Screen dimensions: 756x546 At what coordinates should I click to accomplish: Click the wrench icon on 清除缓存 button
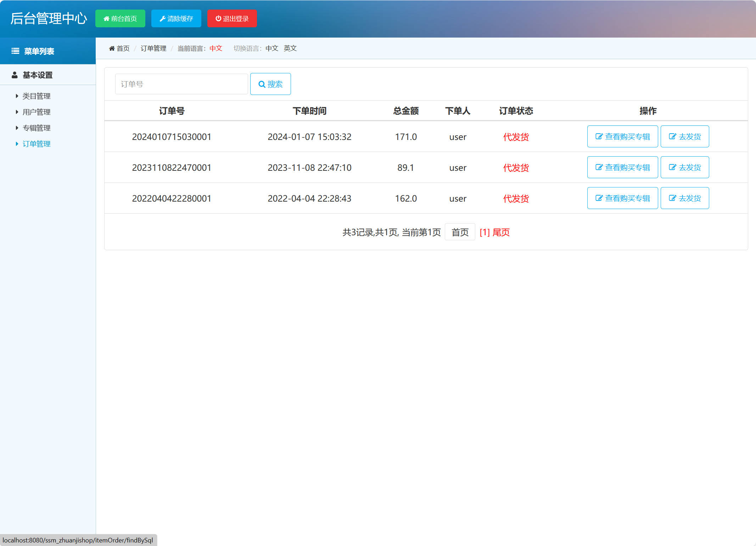(162, 18)
